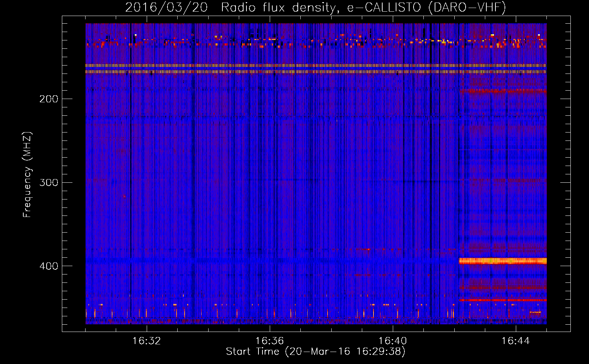This screenshot has height=364, width=589.
Task: Click the 16:44 time tick label
Action: [x=516, y=341]
